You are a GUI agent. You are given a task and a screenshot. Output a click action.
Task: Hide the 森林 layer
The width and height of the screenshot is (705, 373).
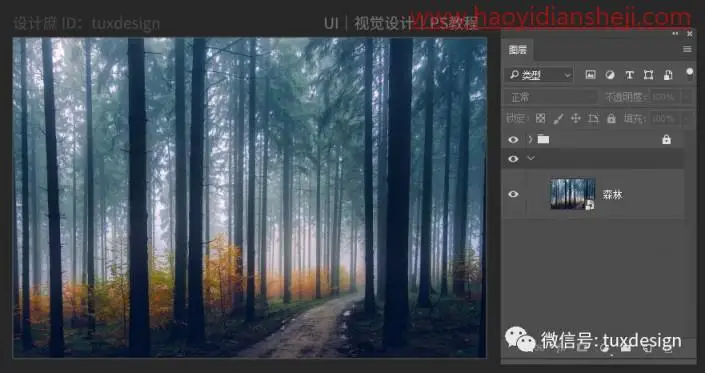513,194
